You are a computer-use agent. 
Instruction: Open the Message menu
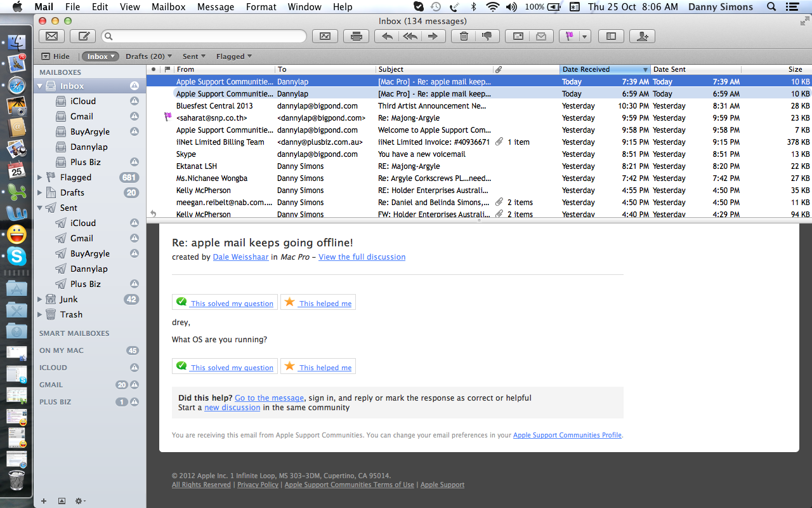(x=216, y=7)
